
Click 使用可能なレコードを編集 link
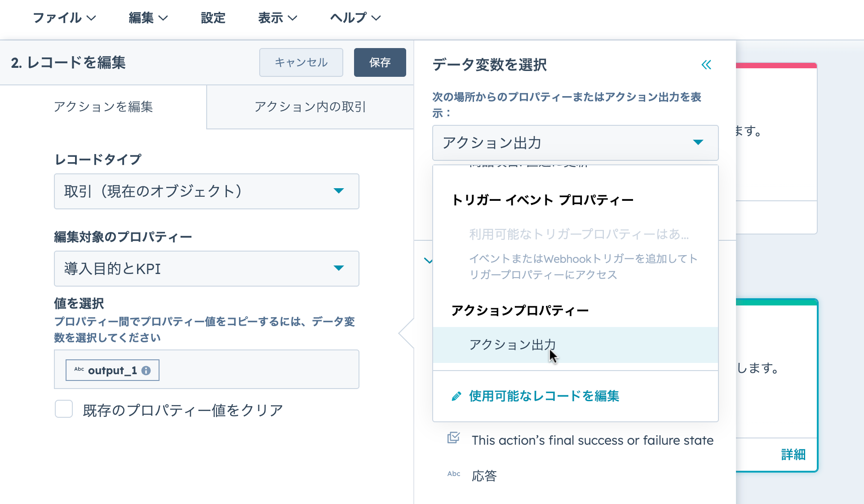click(544, 396)
